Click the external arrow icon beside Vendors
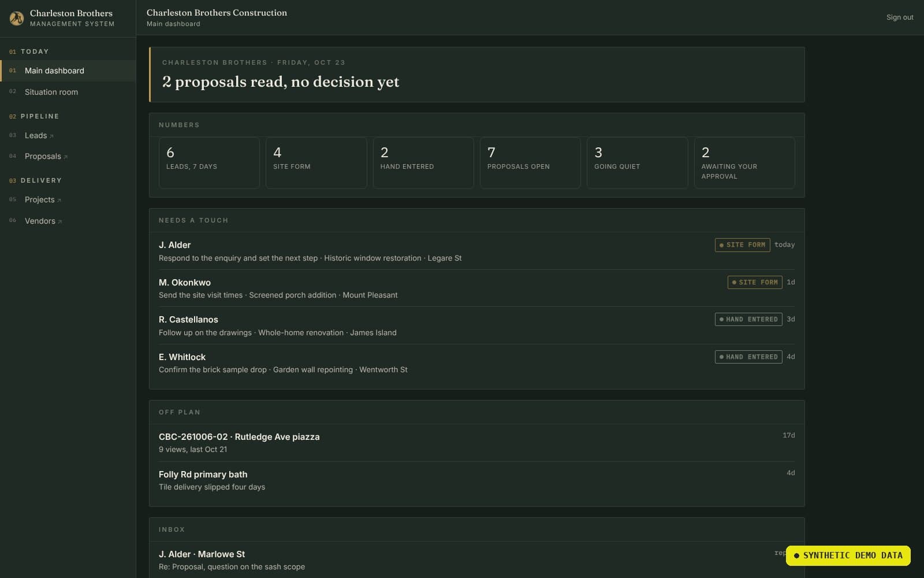The width and height of the screenshot is (924, 578). tap(60, 222)
